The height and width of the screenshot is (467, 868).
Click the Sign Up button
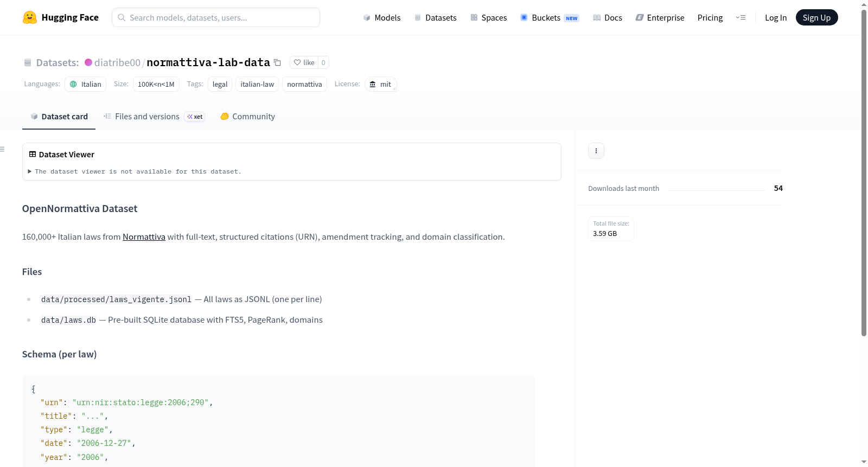pos(816,17)
